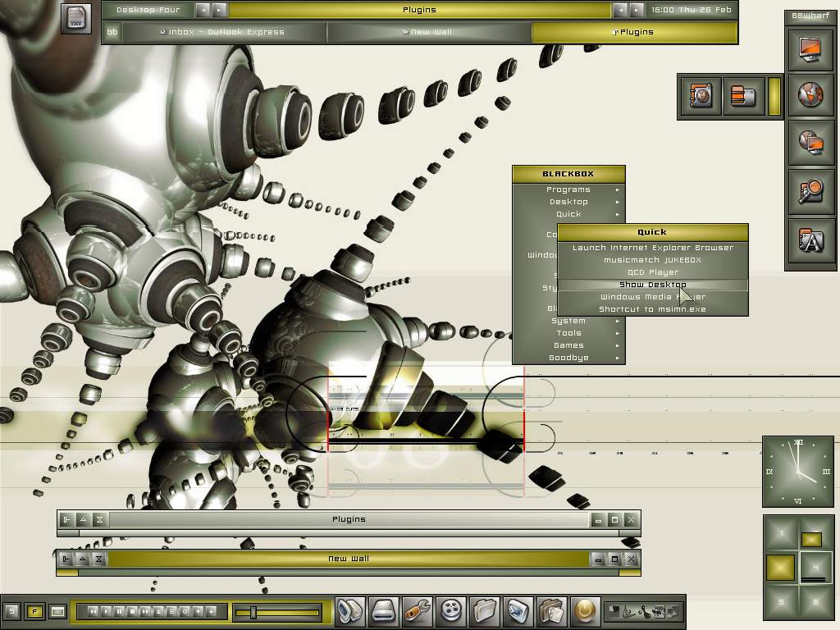Click the S button in bottom-left bar

[11, 611]
